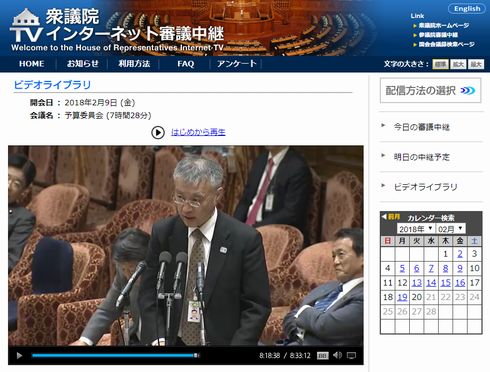Click the progress bar playhead handle
The image size is (490, 372).
coord(196,355)
